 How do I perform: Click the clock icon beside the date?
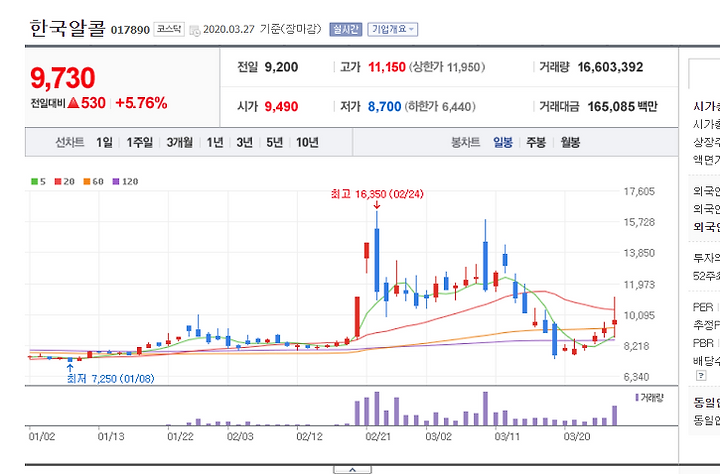(195, 31)
